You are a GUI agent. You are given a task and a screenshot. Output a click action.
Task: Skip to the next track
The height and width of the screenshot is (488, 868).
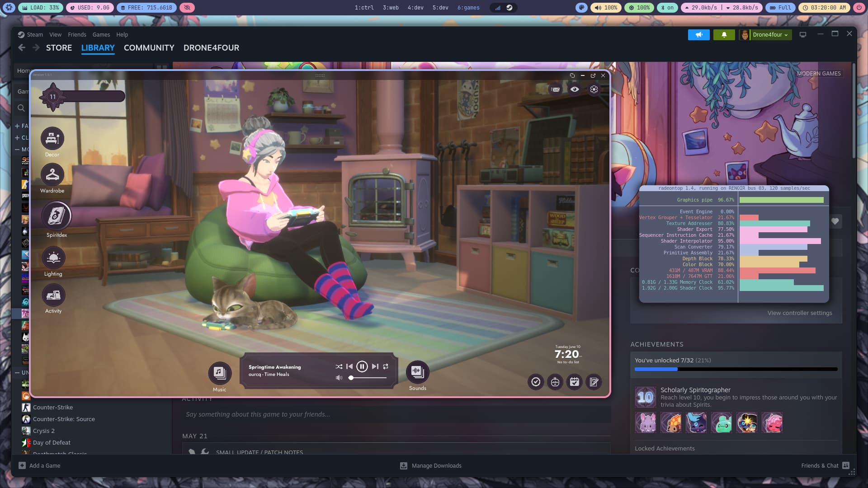[x=375, y=366]
